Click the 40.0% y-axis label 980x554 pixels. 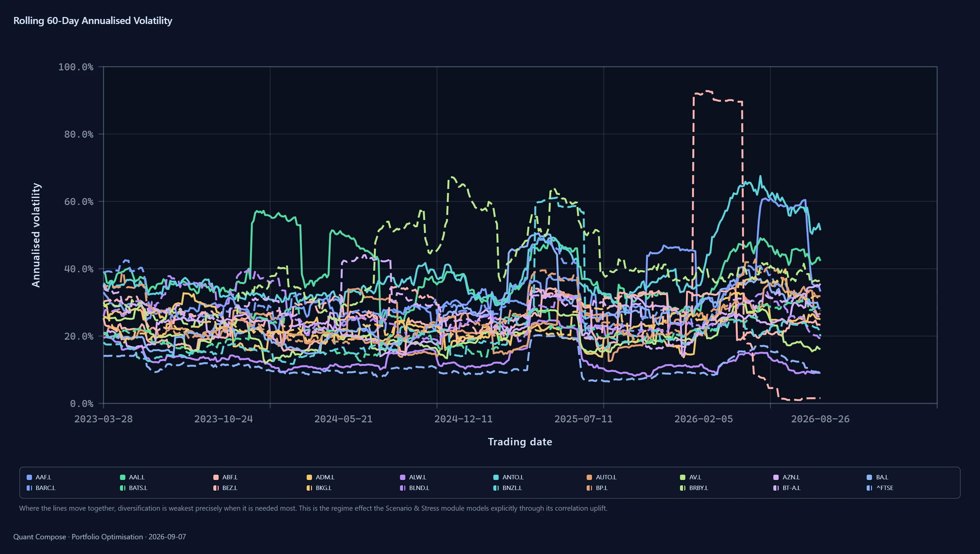79,269
